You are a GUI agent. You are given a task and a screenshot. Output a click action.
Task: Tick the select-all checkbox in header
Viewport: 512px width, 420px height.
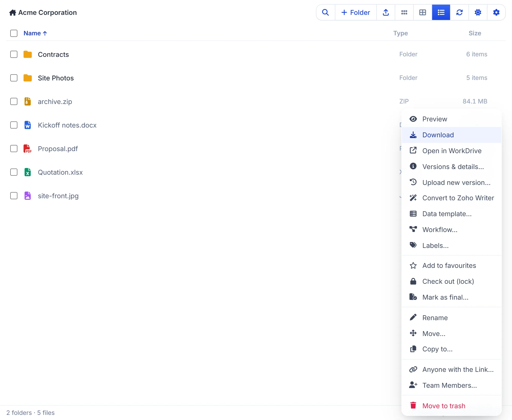[x=14, y=33]
